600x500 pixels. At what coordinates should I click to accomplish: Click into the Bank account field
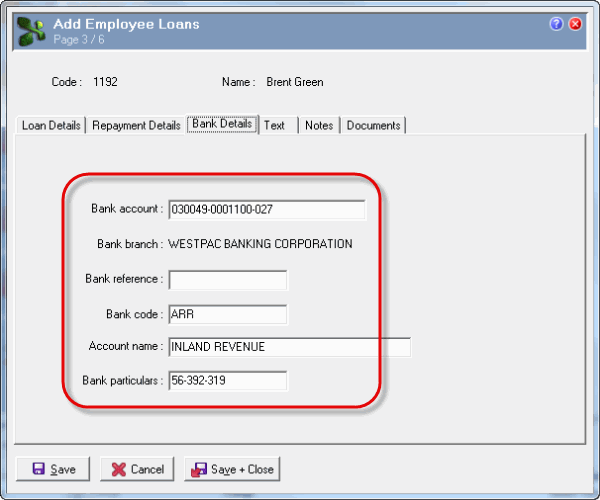[267, 210]
